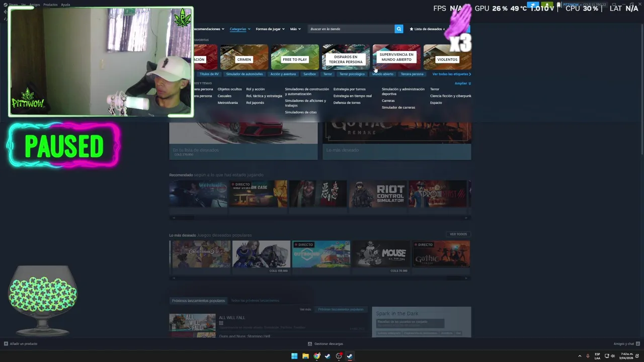This screenshot has height=362, width=644.
Task: Click the microphone icon in system tray
Action: (x=588, y=356)
